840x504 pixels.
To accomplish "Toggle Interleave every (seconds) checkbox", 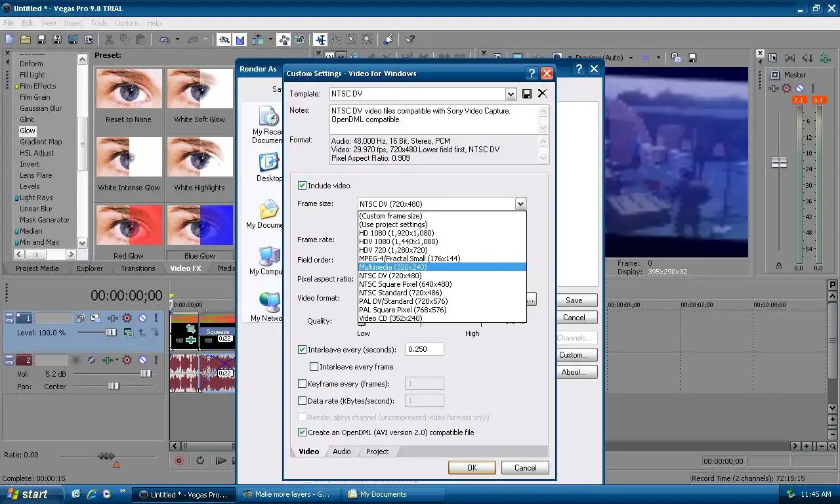I will [303, 350].
